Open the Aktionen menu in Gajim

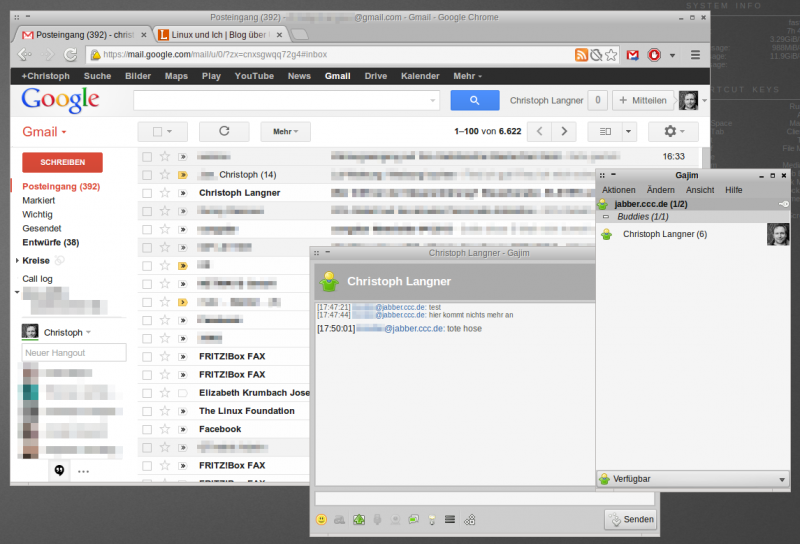click(618, 190)
